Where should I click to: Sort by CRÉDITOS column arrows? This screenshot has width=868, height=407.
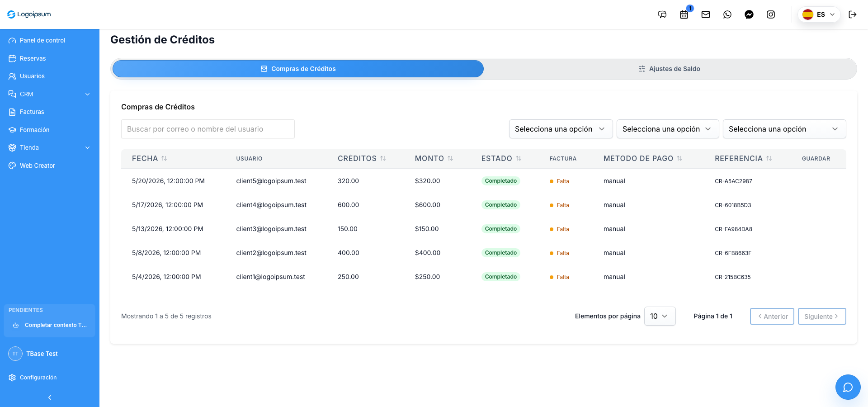pyautogui.click(x=383, y=158)
